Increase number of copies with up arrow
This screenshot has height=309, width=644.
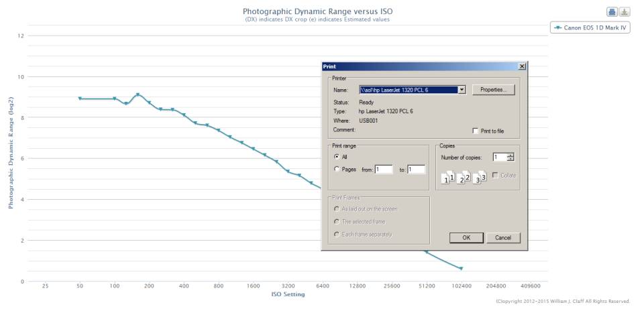pyautogui.click(x=511, y=155)
